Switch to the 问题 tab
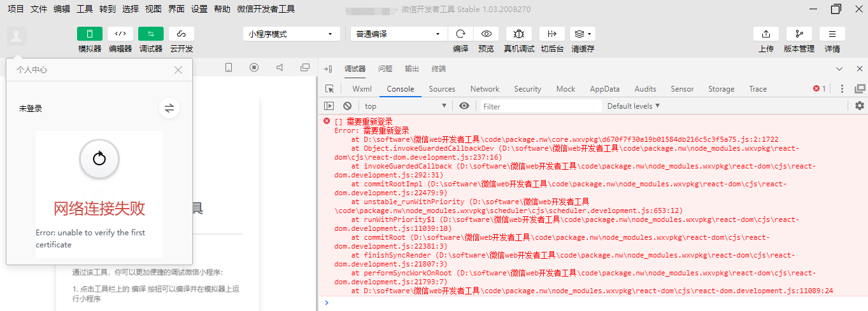Image resolution: width=868 pixels, height=311 pixels. 385,69
